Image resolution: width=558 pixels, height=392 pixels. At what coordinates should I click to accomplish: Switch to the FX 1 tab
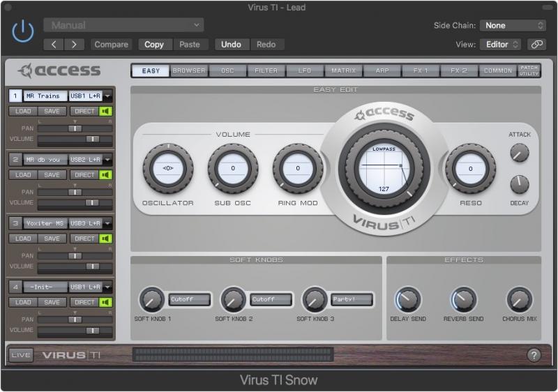(x=421, y=70)
